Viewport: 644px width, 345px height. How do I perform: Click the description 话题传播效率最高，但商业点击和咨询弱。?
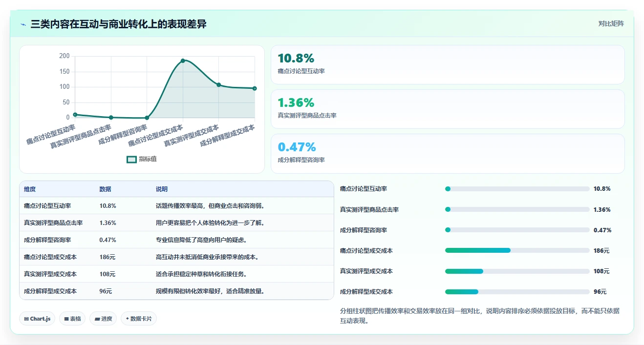211,206
